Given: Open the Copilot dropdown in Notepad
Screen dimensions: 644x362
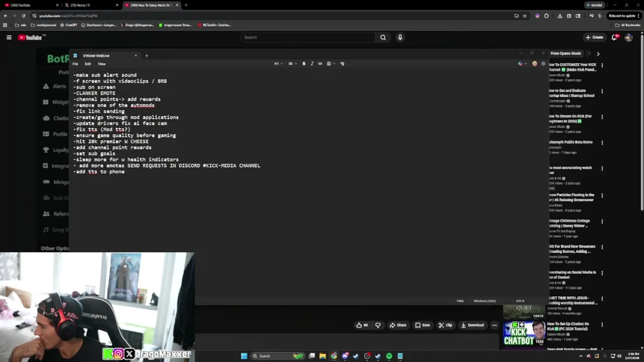Looking at the screenshot, I should tap(523, 63).
